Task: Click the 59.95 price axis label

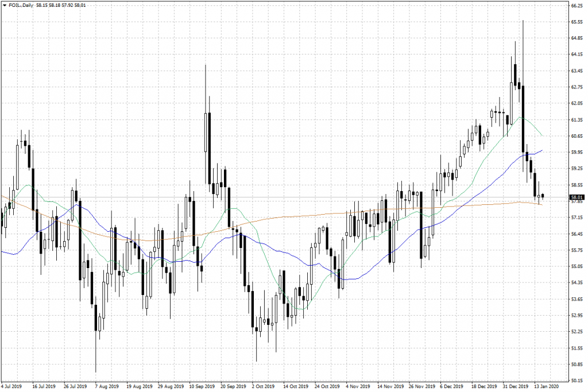Action: pyautogui.click(x=577, y=153)
